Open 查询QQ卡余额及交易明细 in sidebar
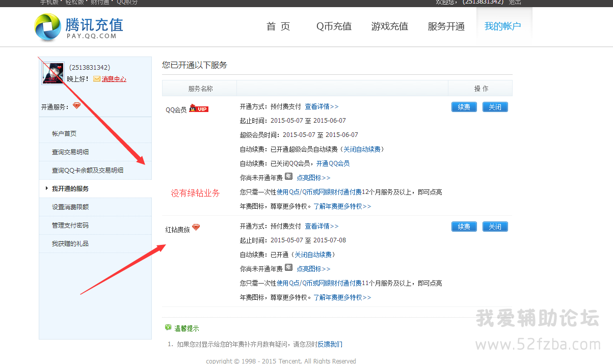Screen dimensions: 613x364 [x=88, y=171]
